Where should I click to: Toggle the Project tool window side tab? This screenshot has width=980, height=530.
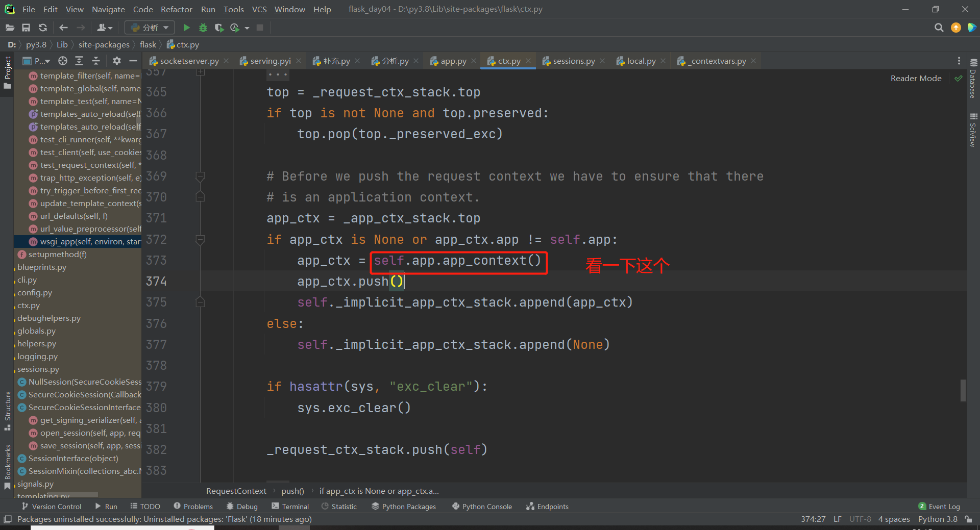pos(7,72)
